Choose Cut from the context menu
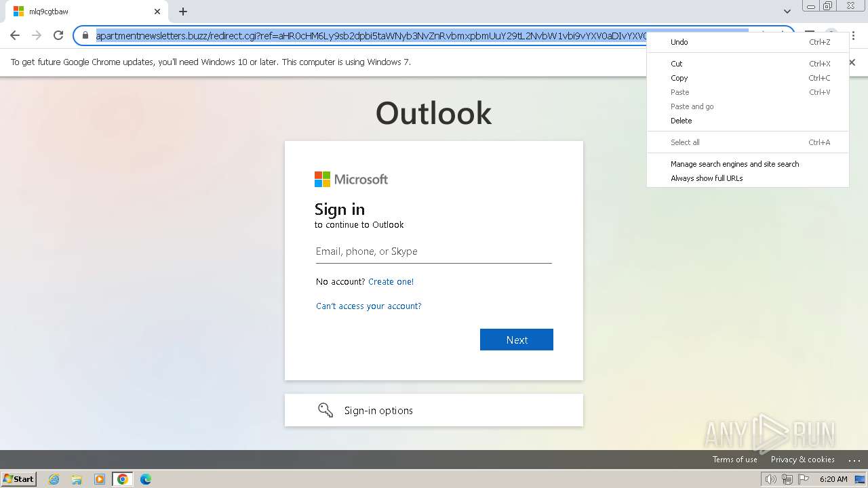The image size is (868, 488). [x=747, y=64]
